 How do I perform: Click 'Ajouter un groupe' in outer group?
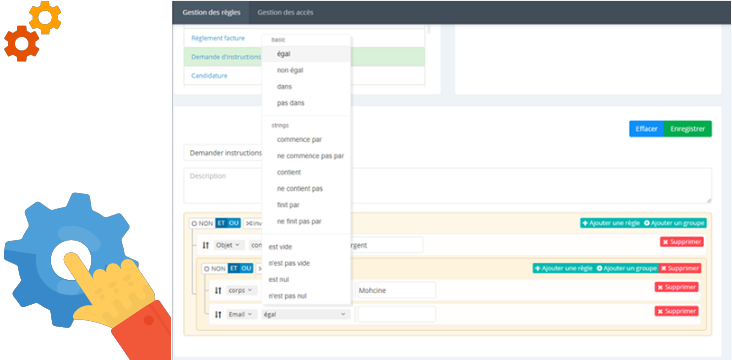pyautogui.click(x=674, y=223)
